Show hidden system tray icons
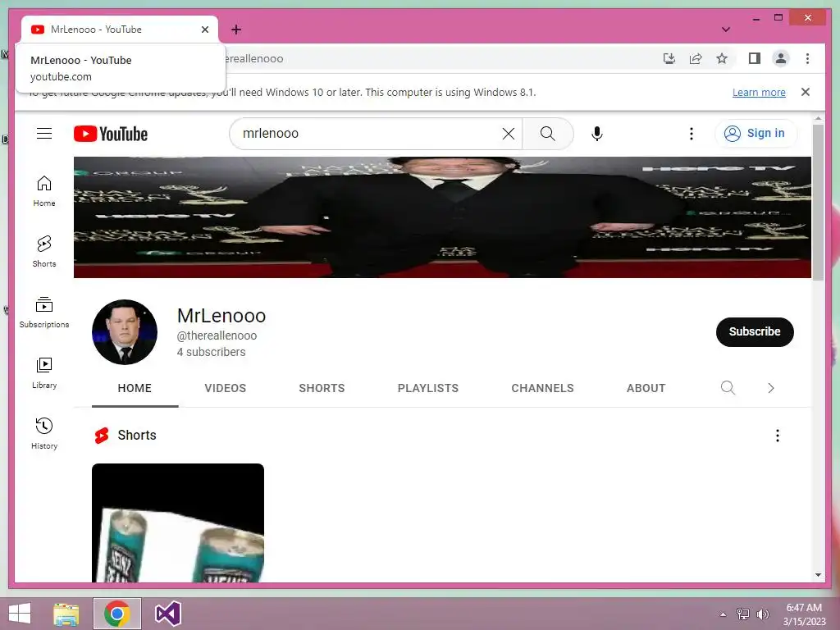 (x=723, y=614)
